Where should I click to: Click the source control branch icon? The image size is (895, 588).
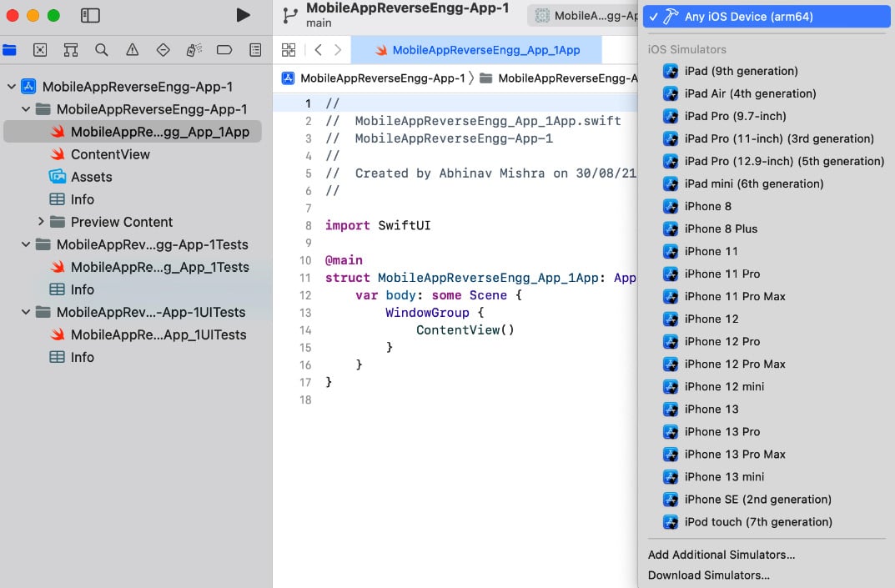[x=290, y=16]
